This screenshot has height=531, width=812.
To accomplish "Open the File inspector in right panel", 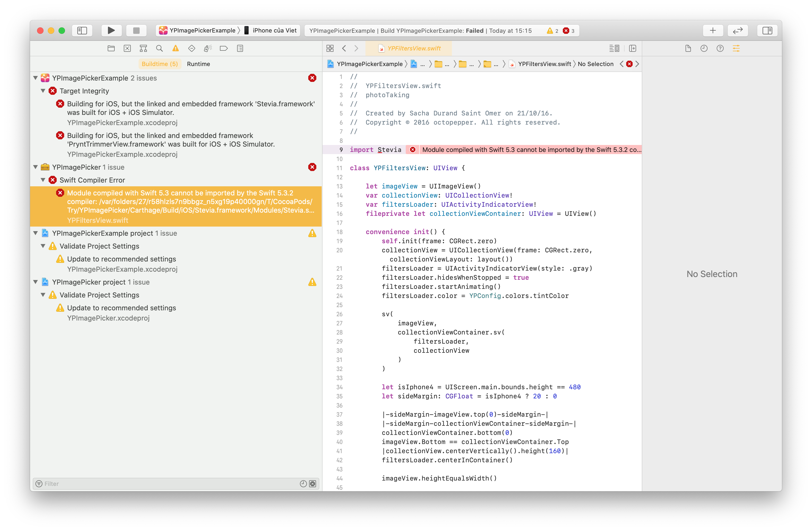I will [688, 48].
